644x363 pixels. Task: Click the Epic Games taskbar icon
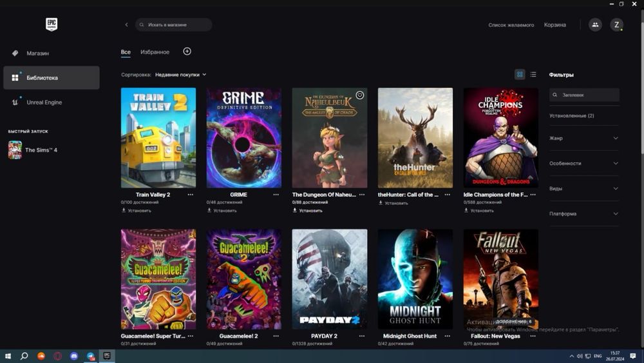tap(107, 356)
